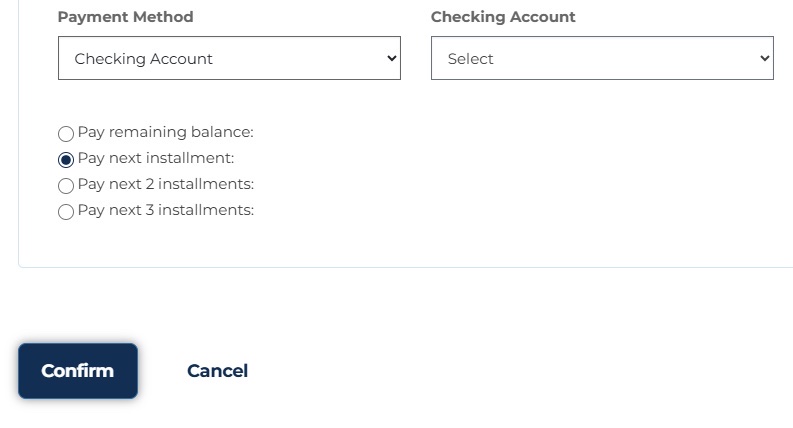The image size is (793, 428).
Task: Click the chevron arrow on Payment Method select
Action: (x=391, y=58)
